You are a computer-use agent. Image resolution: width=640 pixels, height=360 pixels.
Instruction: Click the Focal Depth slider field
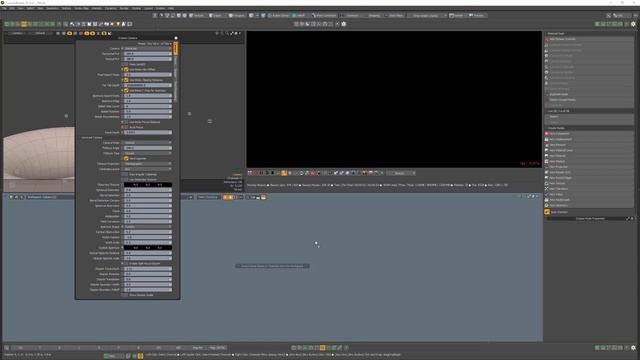pyautogui.click(x=147, y=132)
